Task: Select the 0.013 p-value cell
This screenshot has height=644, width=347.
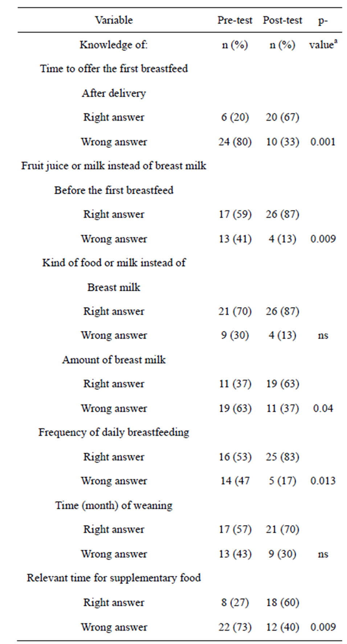Action: (x=323, y=481)
